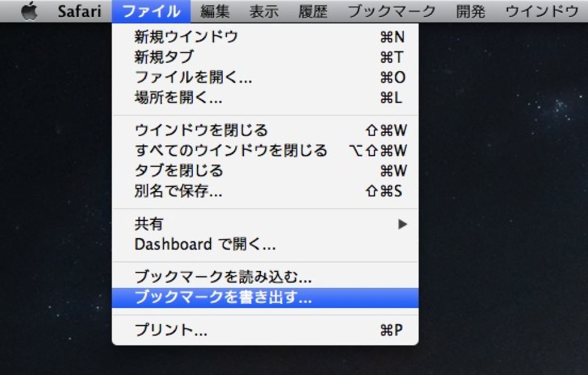This screenshot has width=588, height=375.
Task: Choose Dashboard で開く… menu item
Action: [x=265, y=245]
